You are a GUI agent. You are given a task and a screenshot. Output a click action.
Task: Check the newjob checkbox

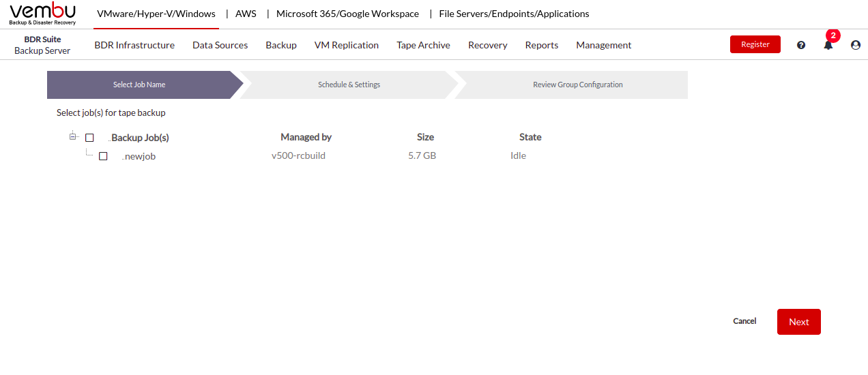pyautogui.click(x=103, y=156)
